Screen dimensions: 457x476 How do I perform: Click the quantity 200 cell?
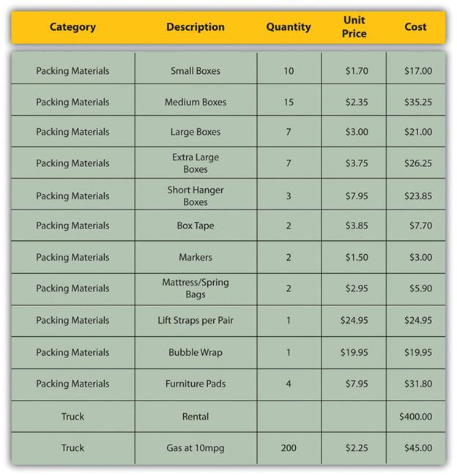[x=289, y=448]
